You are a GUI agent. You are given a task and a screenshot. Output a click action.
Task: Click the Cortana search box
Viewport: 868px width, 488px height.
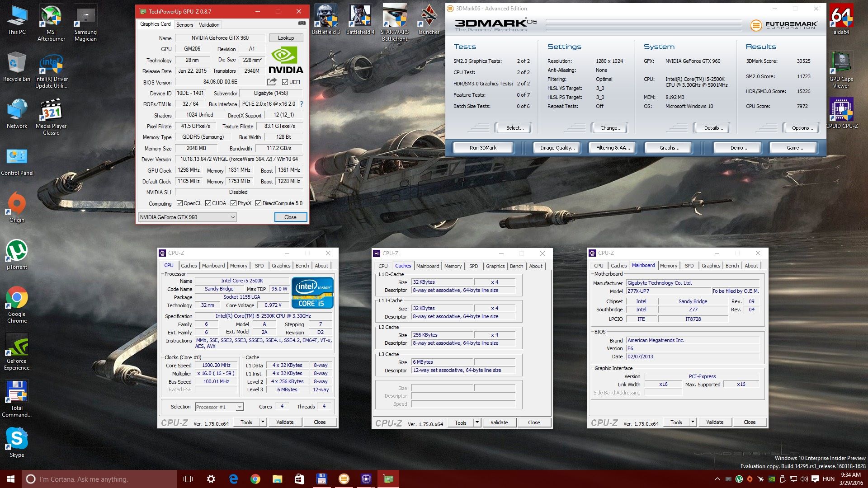click(99, 479)
